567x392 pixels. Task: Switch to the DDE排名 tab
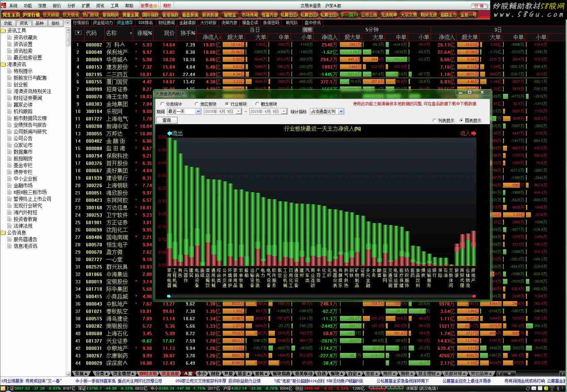click(146, 23)
